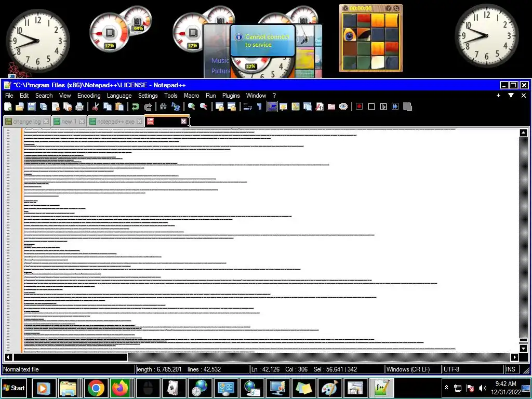Image resolution: width=532 pixels, height=399 pixels.
Task: Click the Zoom Out magnifier icon
Action: (203, 107)
